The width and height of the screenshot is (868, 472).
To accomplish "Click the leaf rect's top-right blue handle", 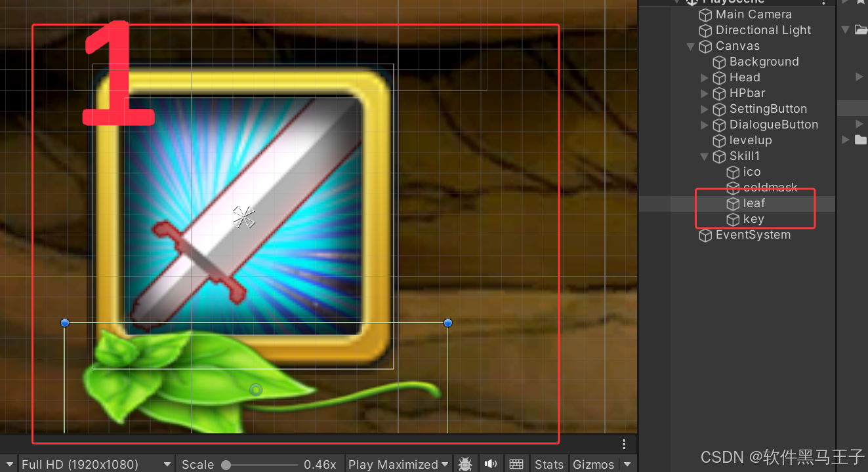I will click(447, 323).
